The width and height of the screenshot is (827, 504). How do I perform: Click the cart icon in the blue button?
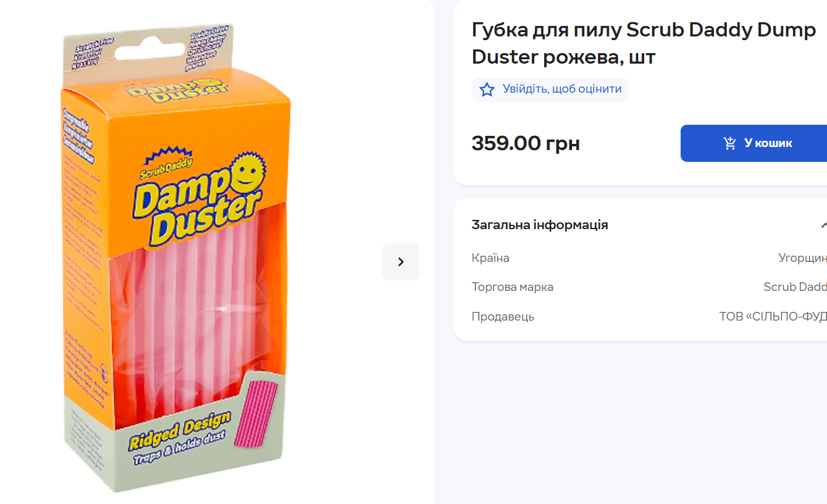click(x=730, y=143)
